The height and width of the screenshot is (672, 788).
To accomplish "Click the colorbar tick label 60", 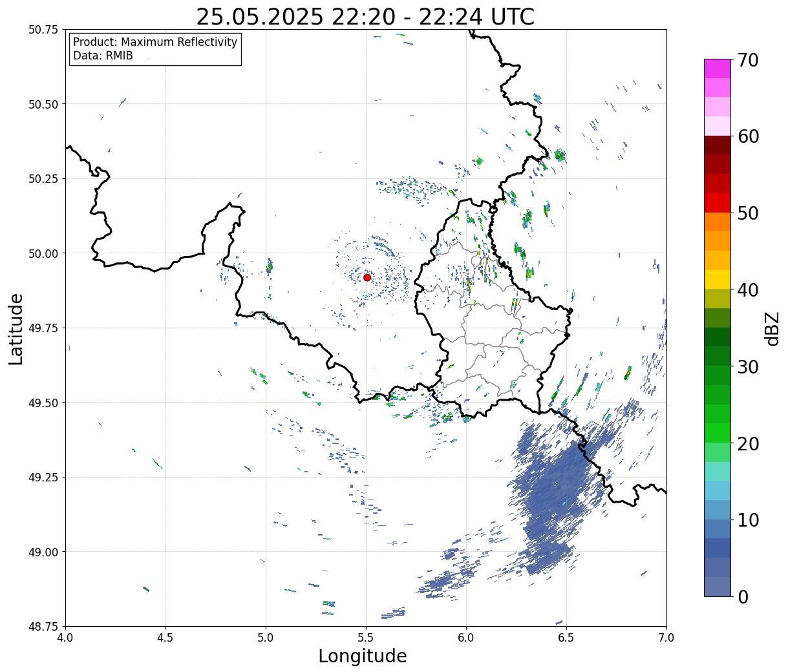I will point(748,136).
